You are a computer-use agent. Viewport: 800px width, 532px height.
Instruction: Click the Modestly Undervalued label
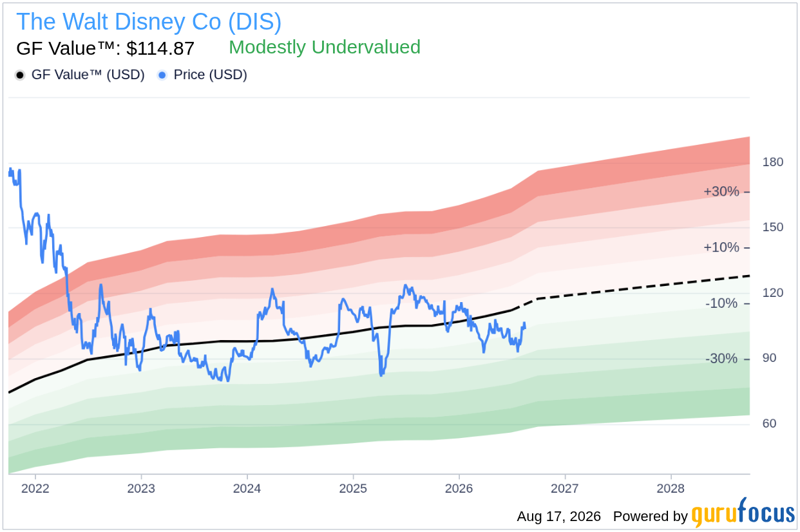[325, 47]
